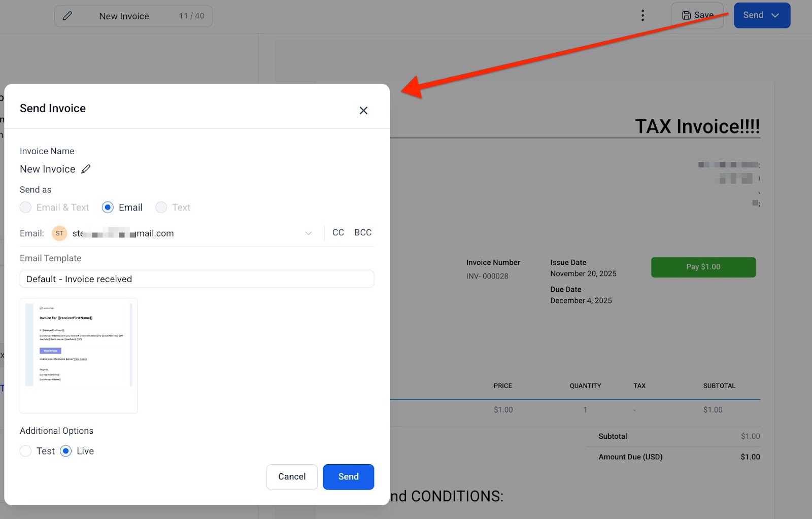Select the Email & Text radio option
812x519 pixels.
click(x=25, y=207)
